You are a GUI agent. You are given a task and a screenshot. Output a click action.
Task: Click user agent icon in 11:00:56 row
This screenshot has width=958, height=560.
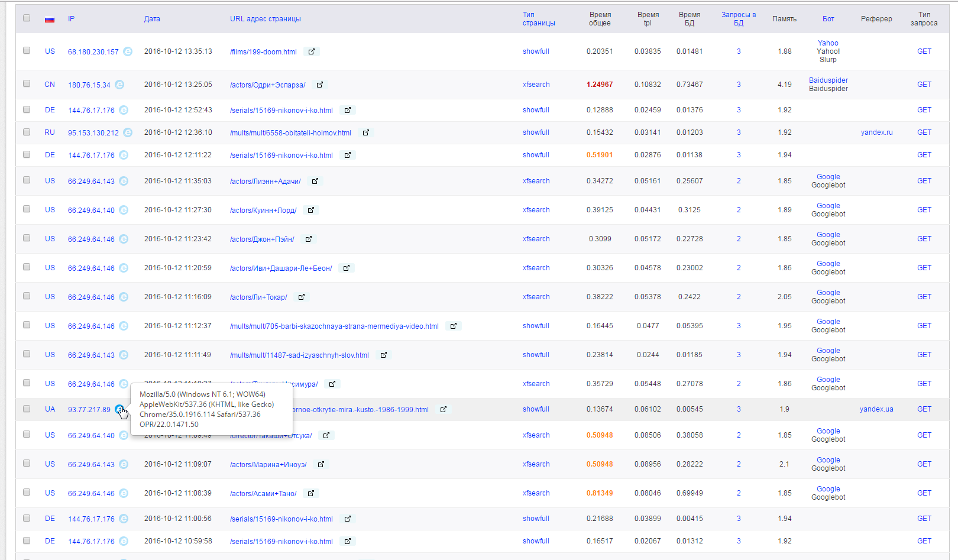tap(124, 519)
